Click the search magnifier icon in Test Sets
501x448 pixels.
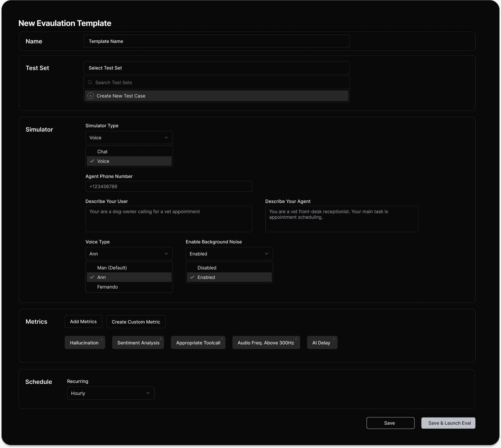(90, 83)
